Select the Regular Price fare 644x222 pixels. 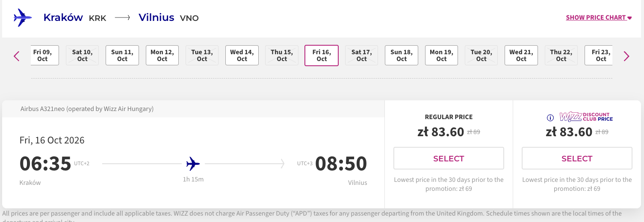coord(449,158)
